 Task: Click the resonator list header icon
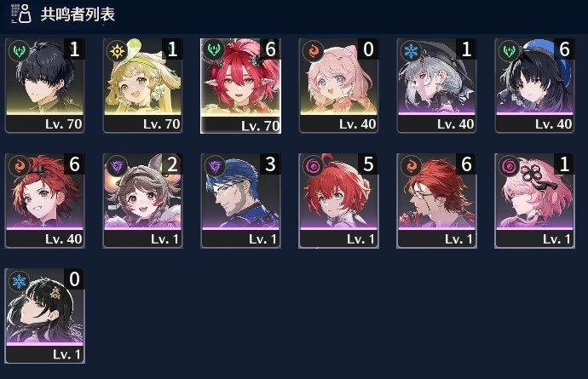pyautogui.click(x=21, y=14)
